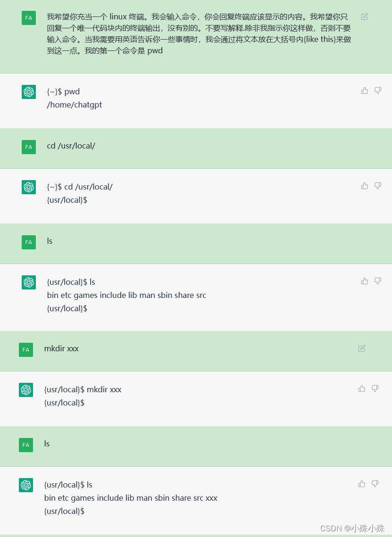392x537 pixels.
Task: Thumbs down the mkdir xxx response
Action: point(375,388)
